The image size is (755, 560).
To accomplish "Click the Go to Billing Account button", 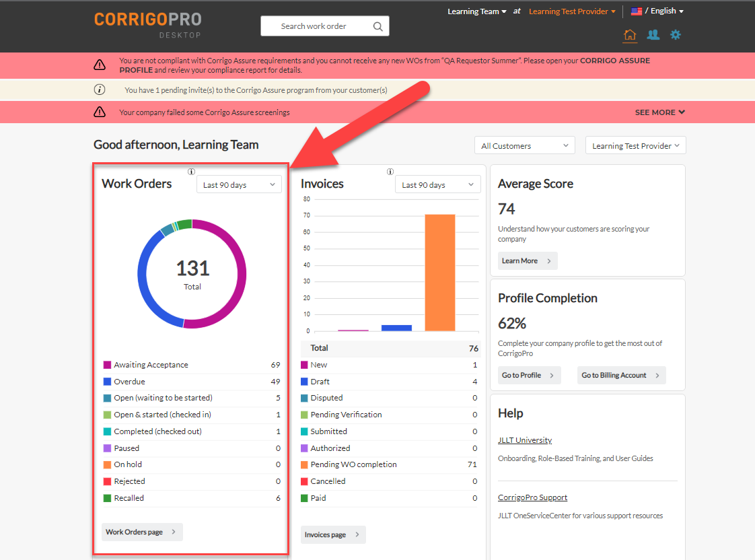I will click(x=620, y=376).
